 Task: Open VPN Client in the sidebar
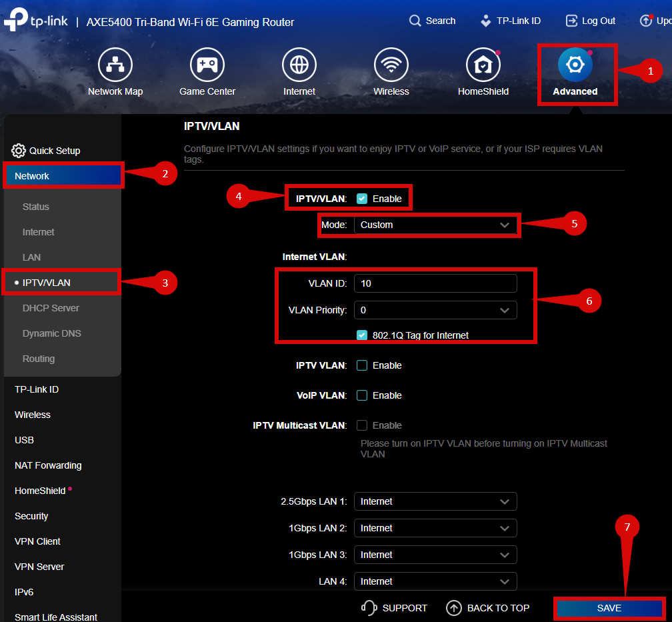coord(38,541)
